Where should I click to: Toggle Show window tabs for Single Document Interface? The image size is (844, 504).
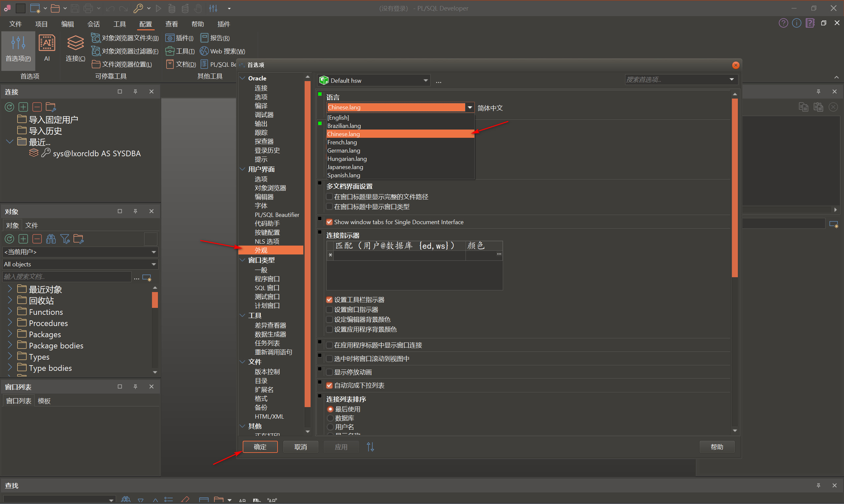[329, 222]
